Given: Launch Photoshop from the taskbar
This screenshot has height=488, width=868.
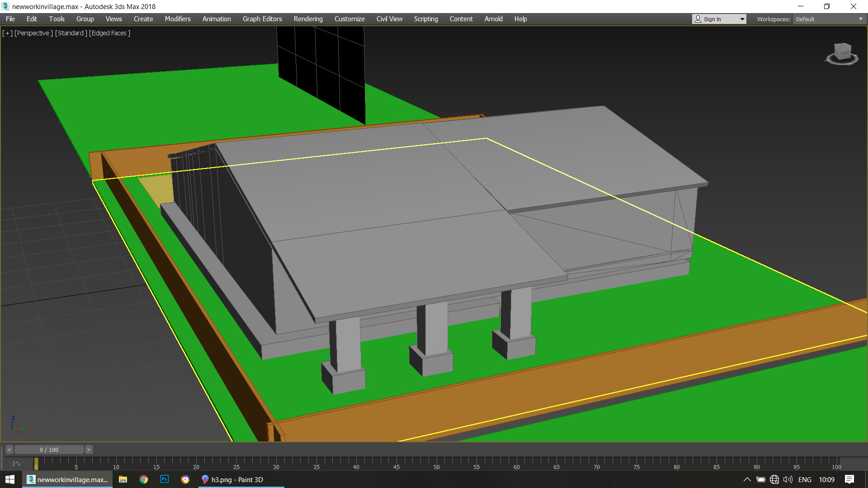Looking at the screenshot, I should tap(165, 479).
